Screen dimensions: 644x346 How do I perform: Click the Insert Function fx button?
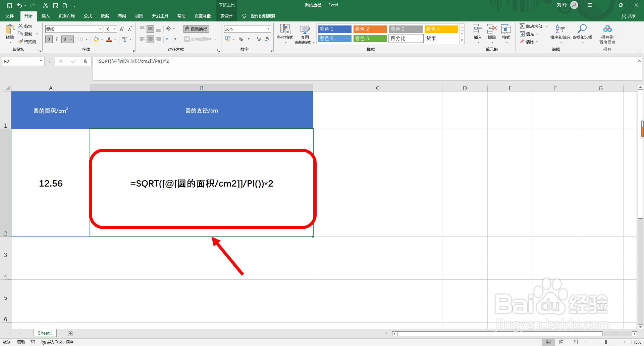point(85,61)
